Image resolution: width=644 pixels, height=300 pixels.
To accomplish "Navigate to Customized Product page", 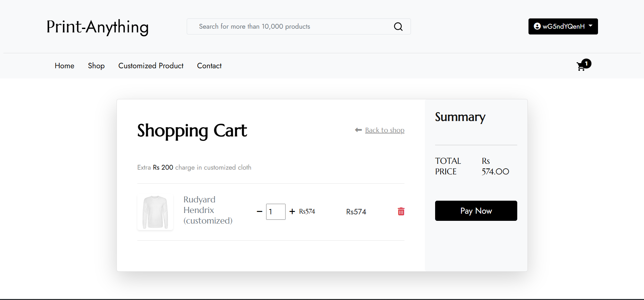I will 151,66.
